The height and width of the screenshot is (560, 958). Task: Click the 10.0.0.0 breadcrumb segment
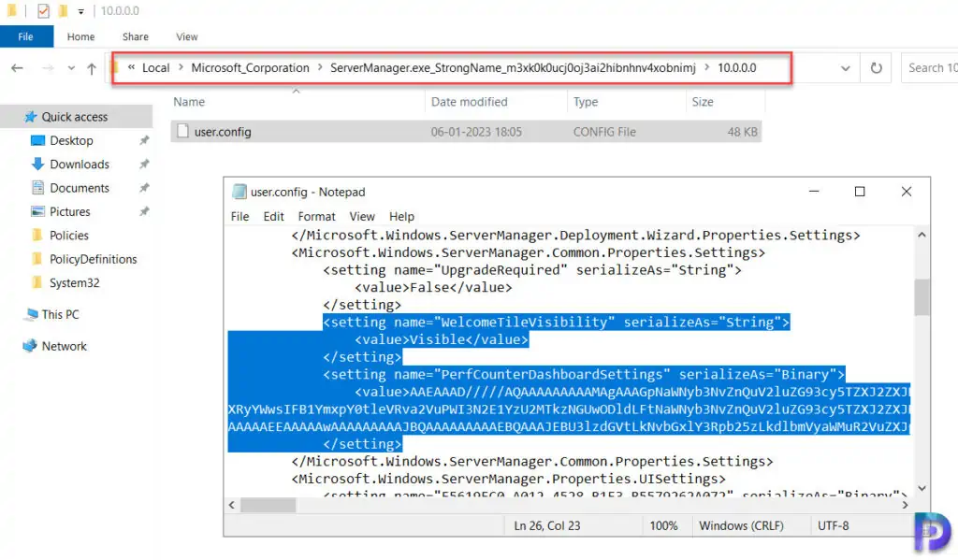point(737,68)
